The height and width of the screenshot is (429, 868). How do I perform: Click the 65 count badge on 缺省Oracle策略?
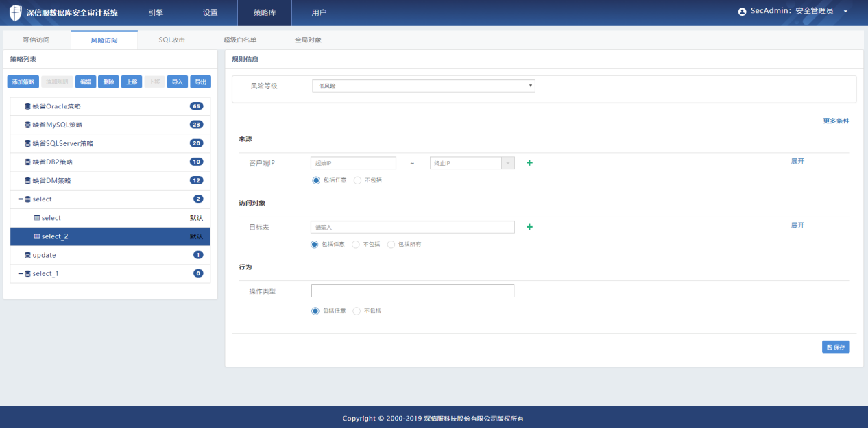click(x=197, y=106)
